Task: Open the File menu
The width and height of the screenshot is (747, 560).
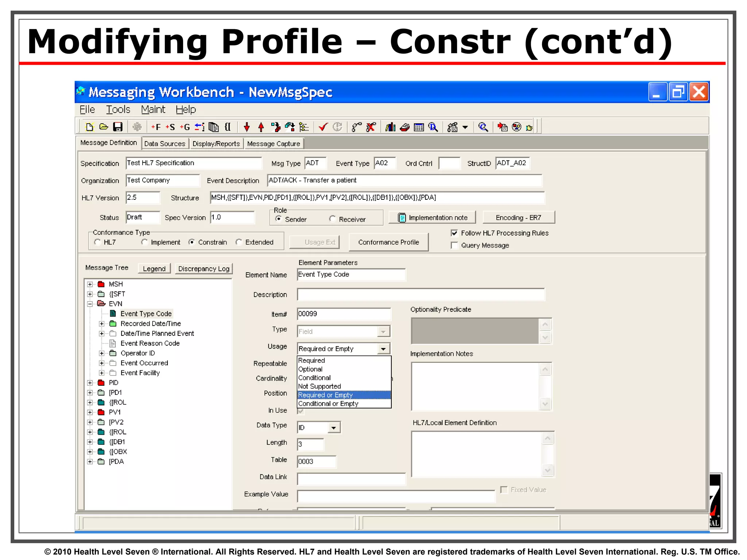Action: (87, 109)
